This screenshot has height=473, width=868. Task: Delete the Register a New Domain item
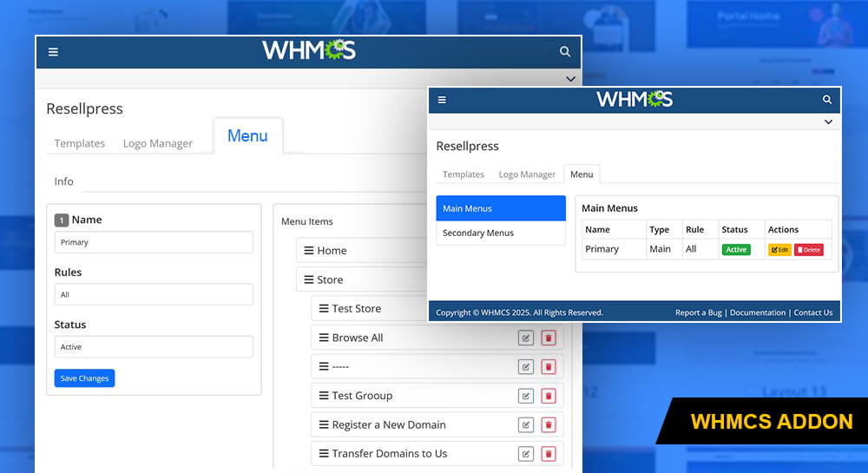pyautogui.click(x=548, y=424)
